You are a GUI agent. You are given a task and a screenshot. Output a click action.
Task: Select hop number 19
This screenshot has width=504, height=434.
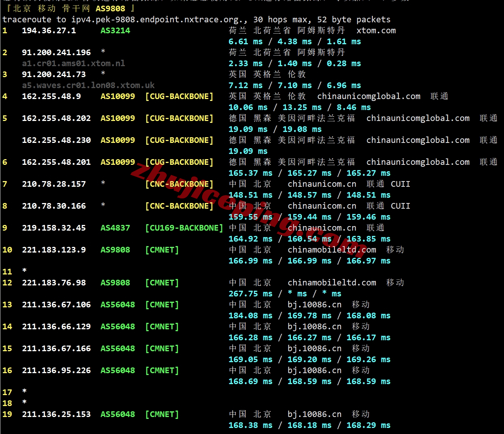coord(7,414)
